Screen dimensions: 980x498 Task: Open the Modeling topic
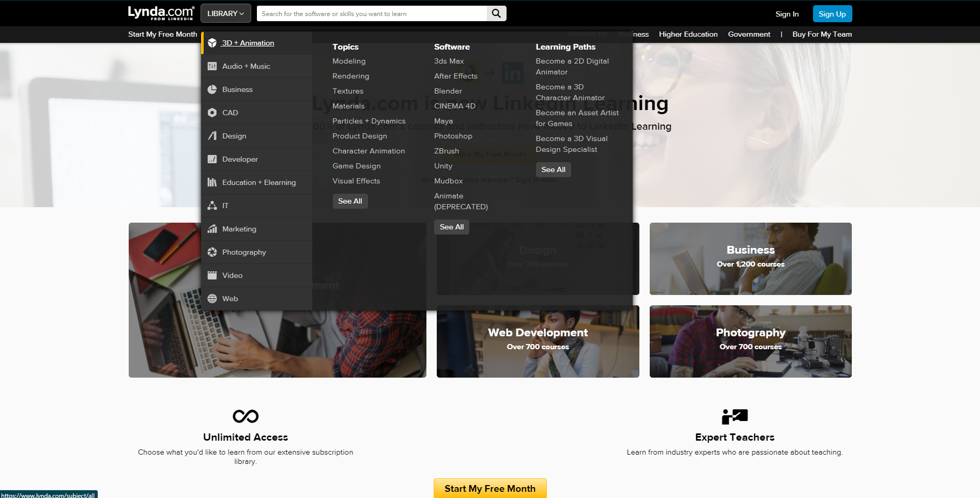(349, 61)
